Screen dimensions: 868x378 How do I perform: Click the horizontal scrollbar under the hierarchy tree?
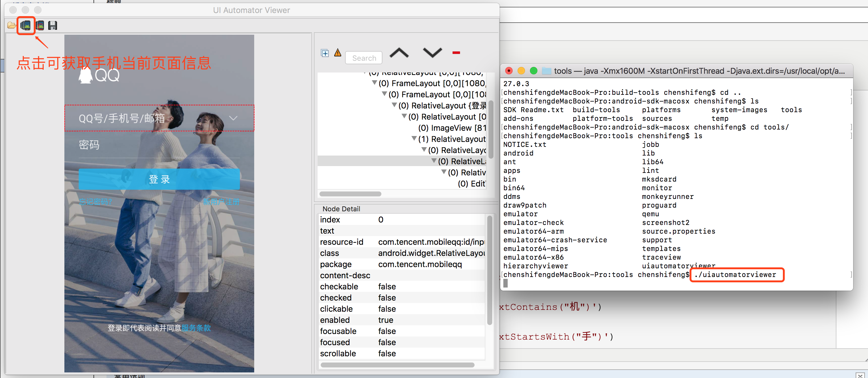[x=350, y=194]
